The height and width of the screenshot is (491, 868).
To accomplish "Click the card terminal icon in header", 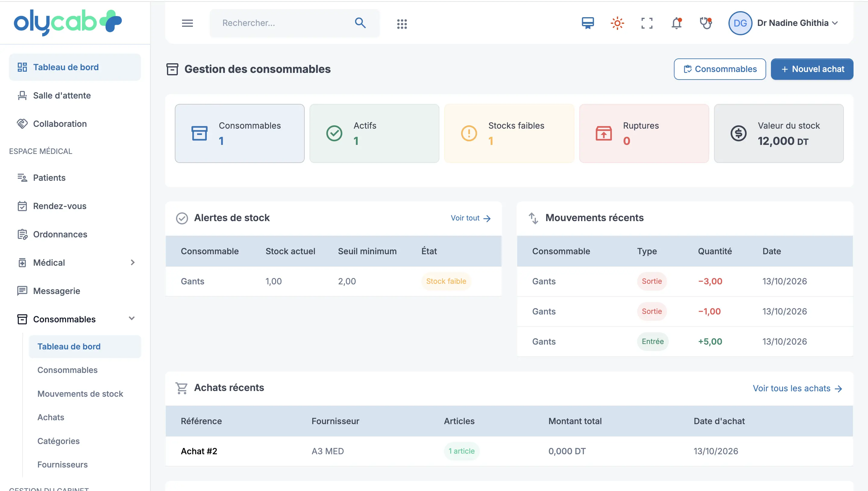I will 588,23.
